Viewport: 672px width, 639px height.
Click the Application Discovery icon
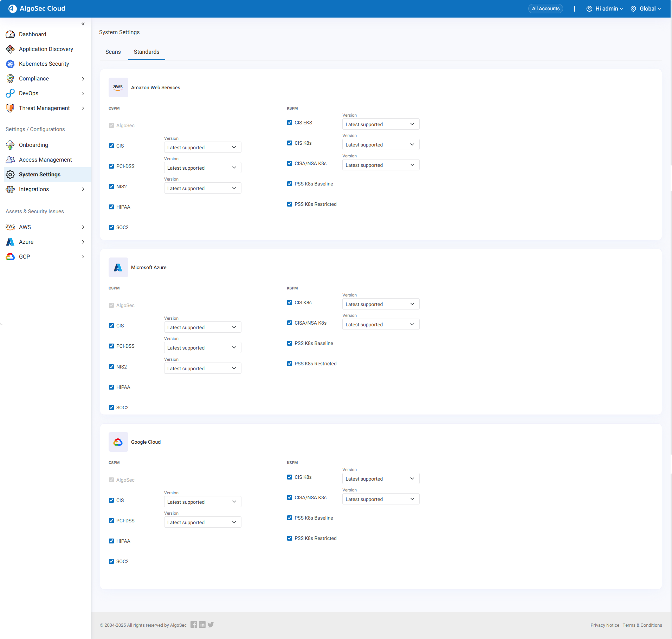tap(10, 49)
